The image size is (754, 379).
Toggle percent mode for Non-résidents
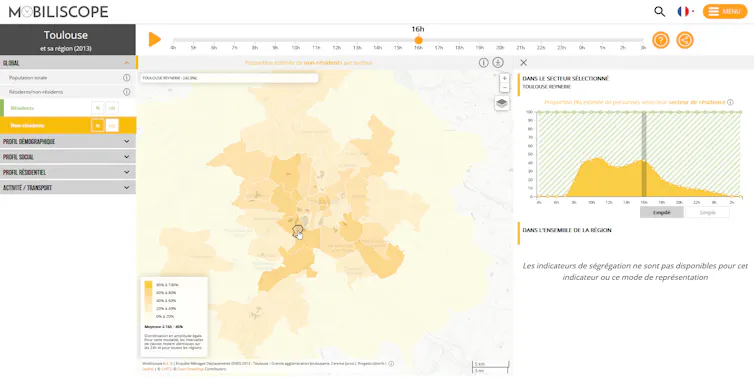pyautogui.click(x=98, y=126)
